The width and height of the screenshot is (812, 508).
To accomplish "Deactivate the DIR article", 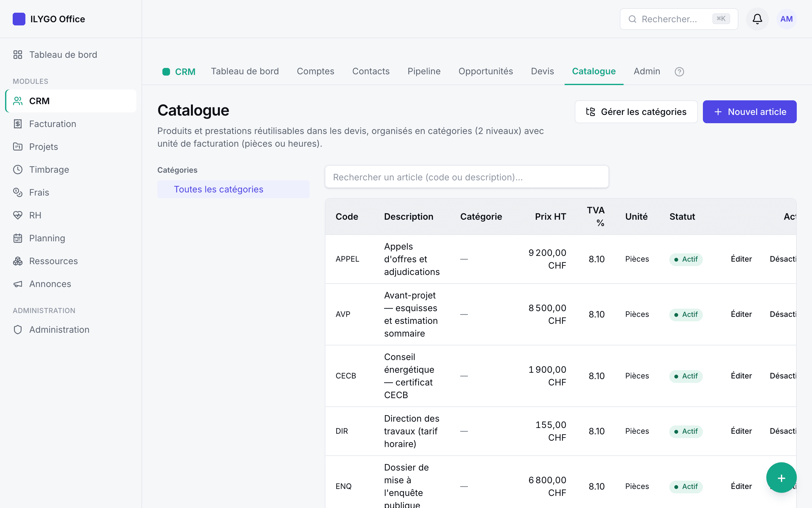I will [x=783, y=431].
